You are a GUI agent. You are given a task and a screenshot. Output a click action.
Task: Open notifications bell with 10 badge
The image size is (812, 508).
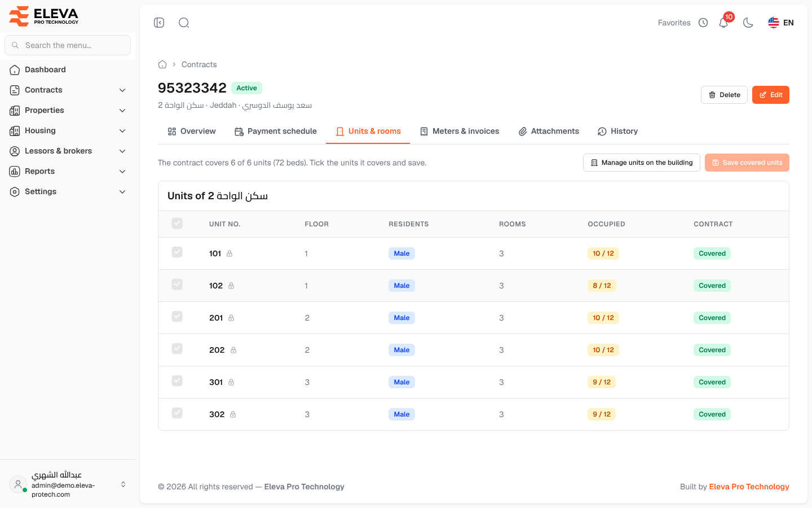pos(723,23)
